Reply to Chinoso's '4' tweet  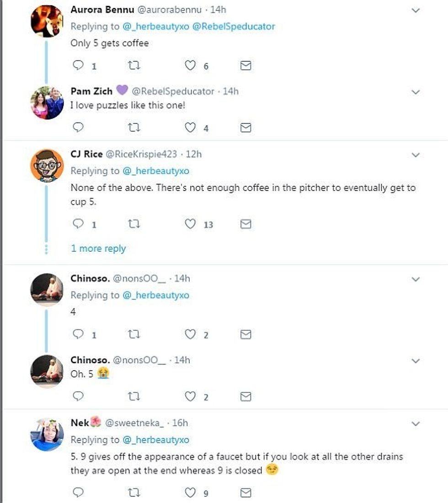click(79, 335)
